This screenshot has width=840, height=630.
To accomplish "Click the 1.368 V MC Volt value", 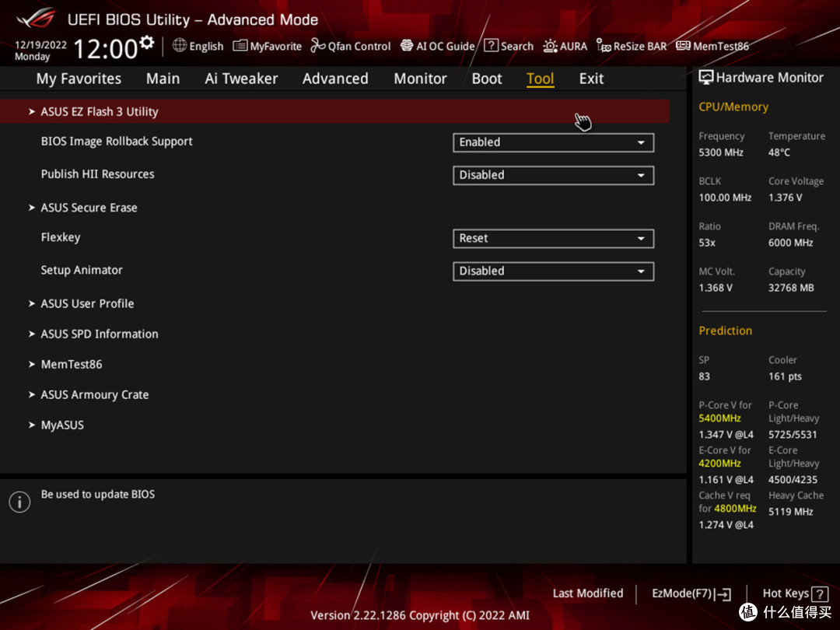I will pyautogui.click(x=716, y=289).
